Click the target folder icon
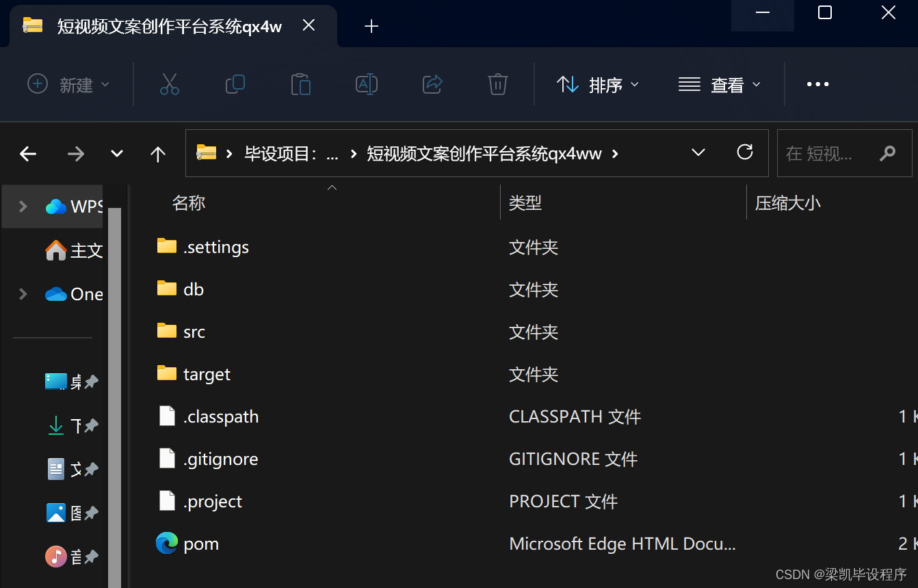 pyautogui.click(x=167, y=373)
